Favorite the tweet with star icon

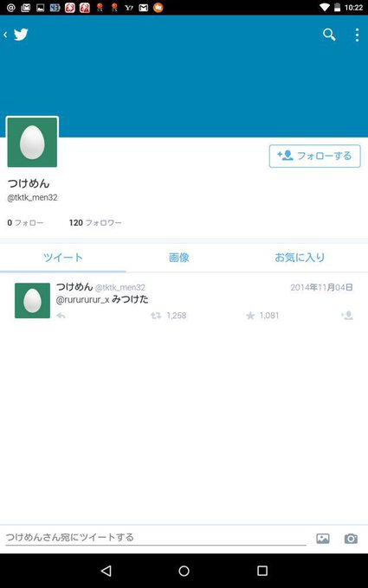tap(262, 316)
